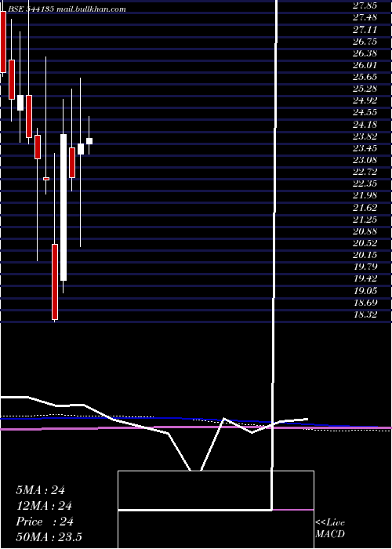This screenshot has width=392, height=549.
Task: Click the last small white candle on the right
Action: click(x=89, y=141)
